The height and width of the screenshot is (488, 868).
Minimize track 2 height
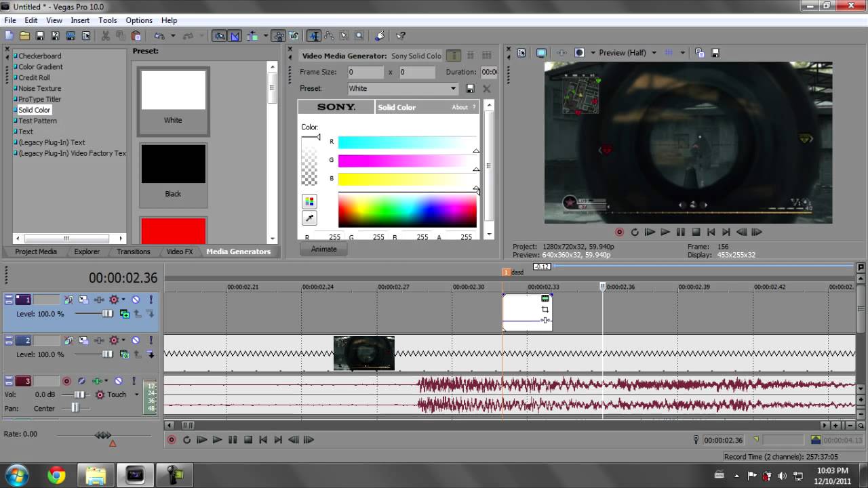7,335
